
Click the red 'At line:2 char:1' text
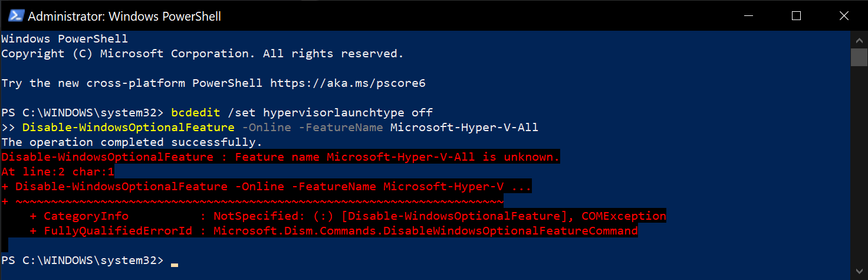pyautogui.click(x=58, y=172)
